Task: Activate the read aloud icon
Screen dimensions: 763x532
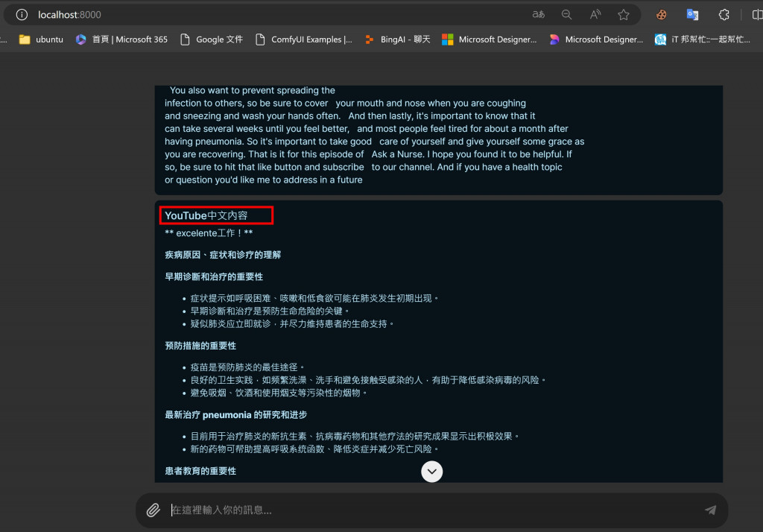Action: pyautogui.click(x=595, y=15)
